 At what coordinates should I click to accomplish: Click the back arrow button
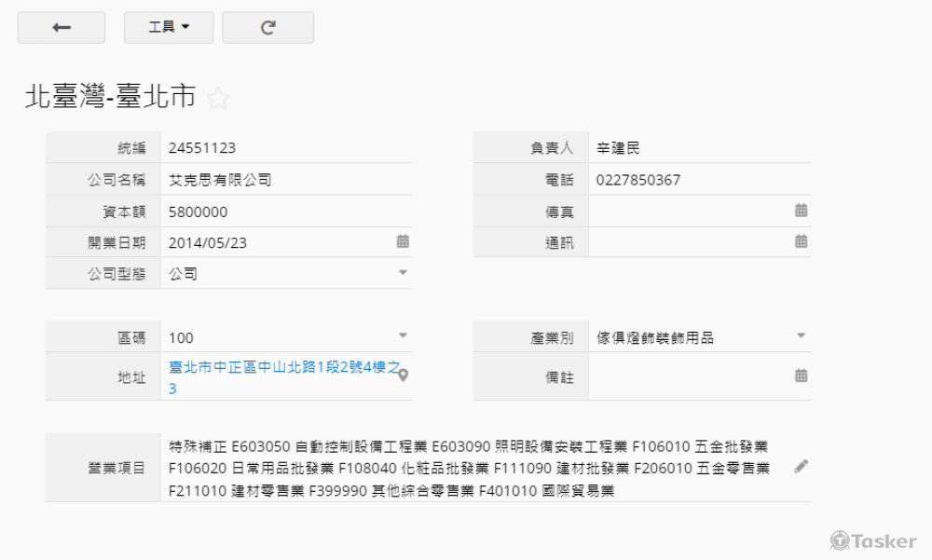click(x=62, y=28)
